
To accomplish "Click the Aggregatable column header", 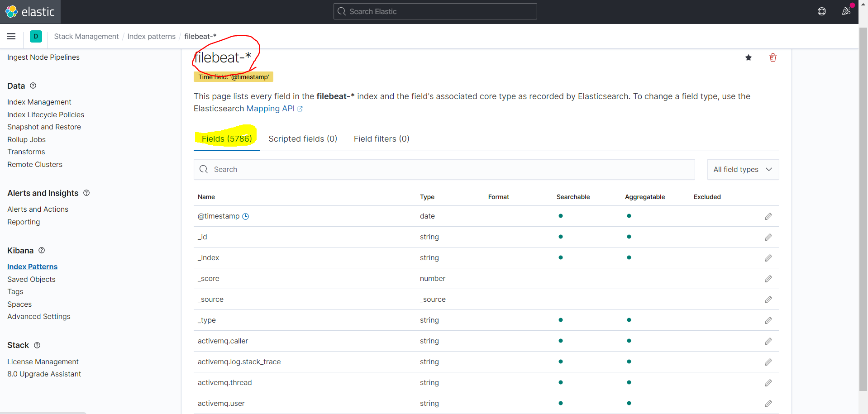I will 645,197.
